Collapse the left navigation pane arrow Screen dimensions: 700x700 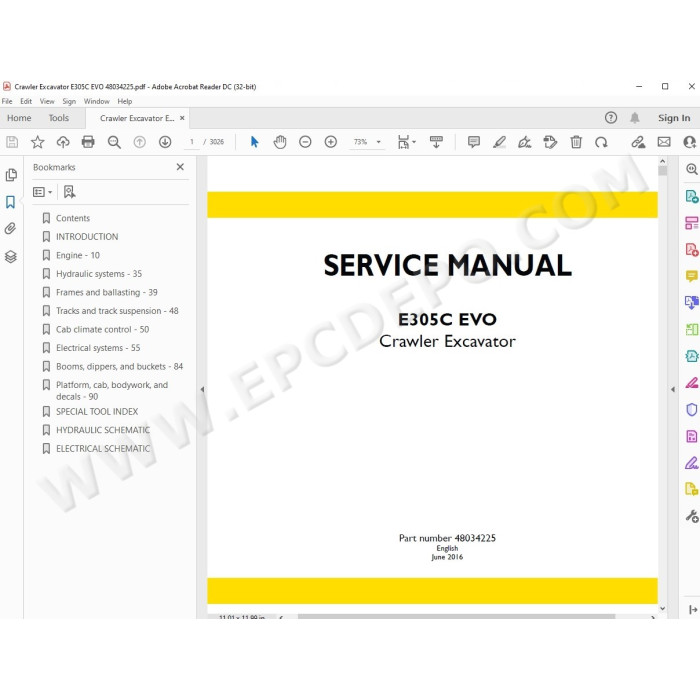202,389
